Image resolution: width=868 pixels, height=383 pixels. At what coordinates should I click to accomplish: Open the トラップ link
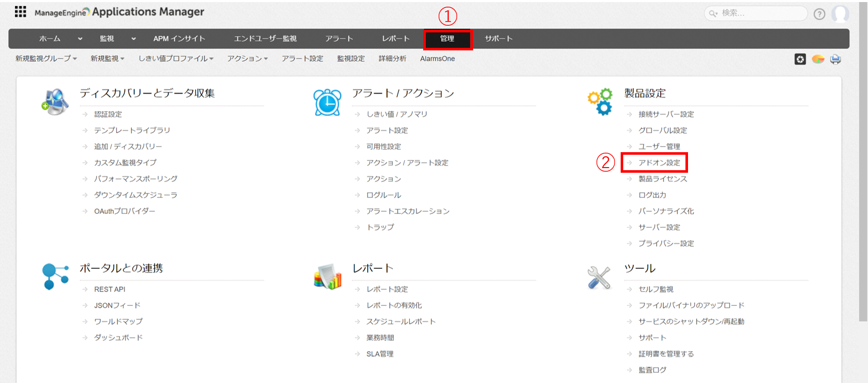tap(381, 227)
